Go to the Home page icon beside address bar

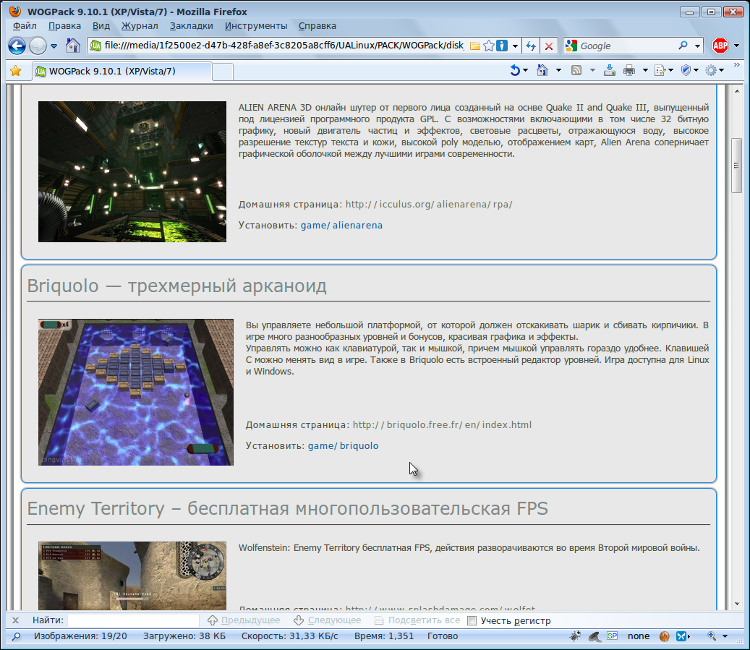pyautogui.click(x=73, y=45)
